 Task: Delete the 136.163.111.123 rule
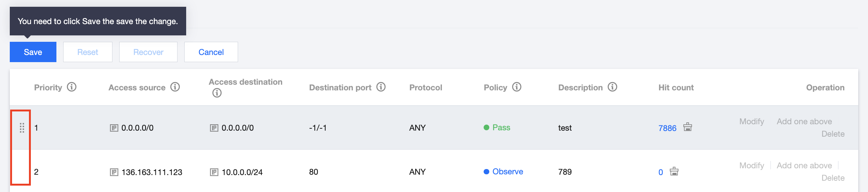(x=833, y=178)
